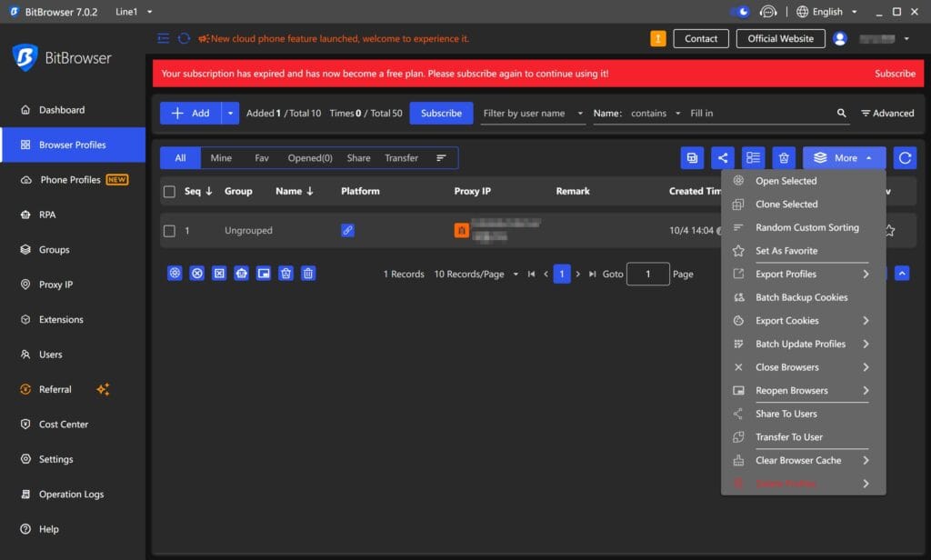Viewport: 931px width, 560px height.
Task: Click the platform link icon in row 1
Action: [348, 230]
